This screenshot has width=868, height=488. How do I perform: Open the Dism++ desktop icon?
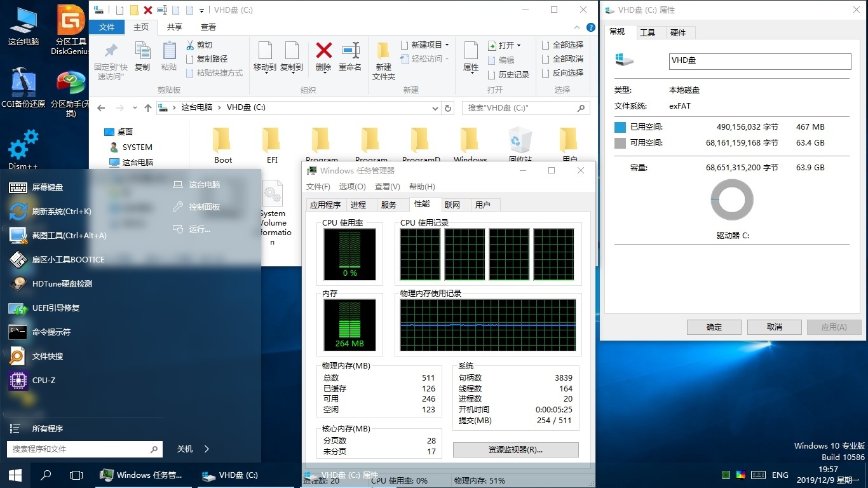point(24,150)
